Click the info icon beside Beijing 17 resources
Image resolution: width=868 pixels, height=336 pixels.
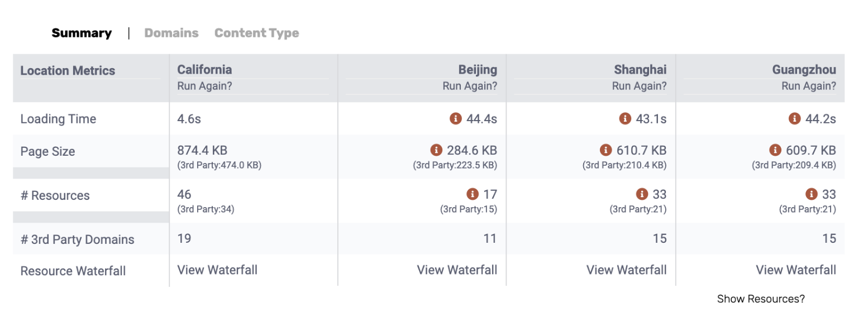coord(473,194)
